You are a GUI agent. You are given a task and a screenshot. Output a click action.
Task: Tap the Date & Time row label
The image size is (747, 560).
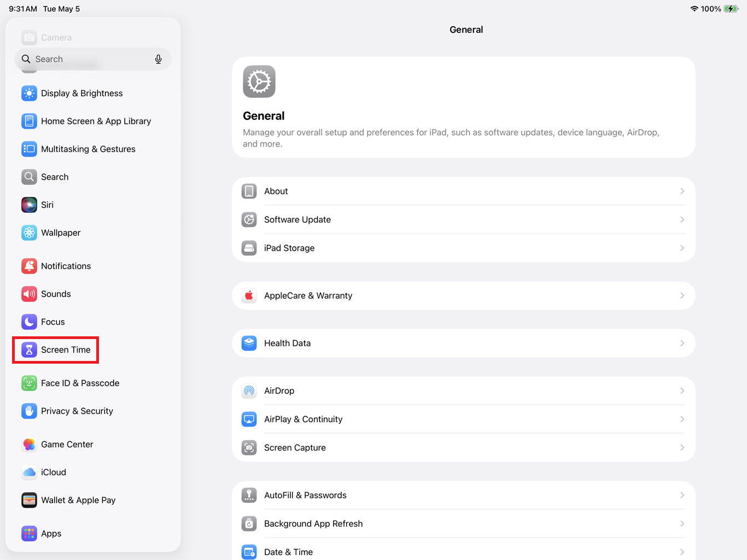pos(289,552)
